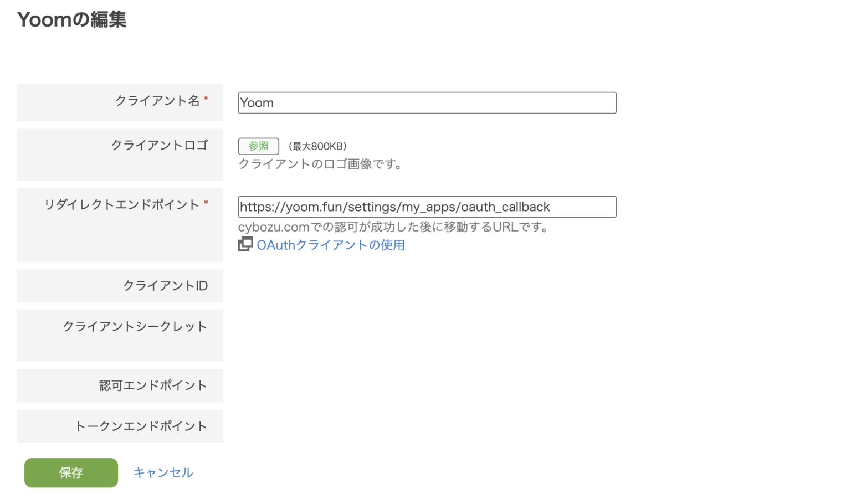851x504 pixels.
Task: Click the 参照 button to browse for a logo
Action: coord(258,146)
